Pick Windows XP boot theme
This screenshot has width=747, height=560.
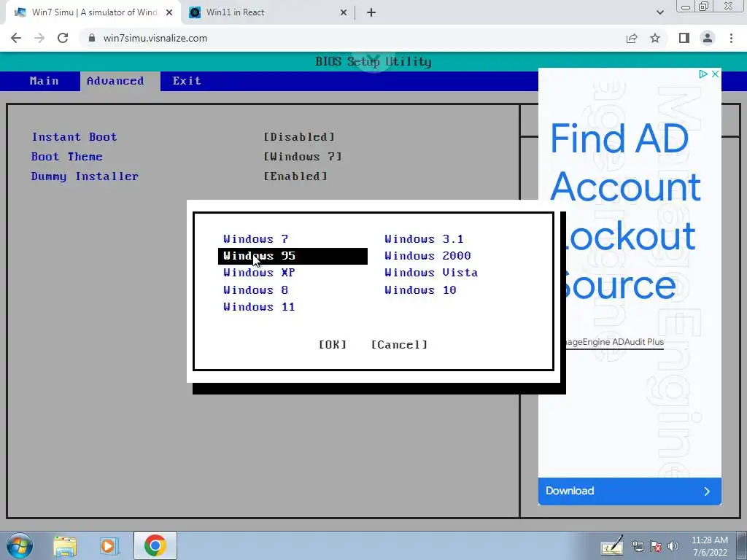tap(259, 273)
